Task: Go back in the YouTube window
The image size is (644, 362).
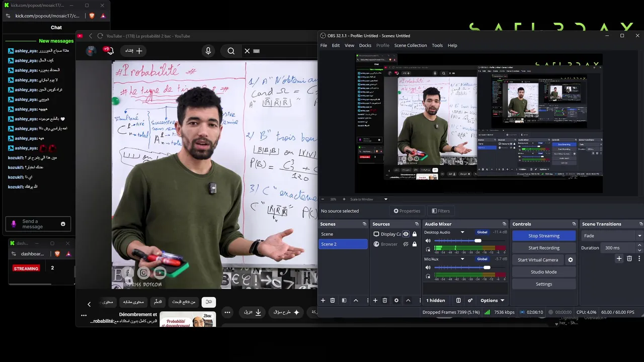Action: [x=91, y=36]
